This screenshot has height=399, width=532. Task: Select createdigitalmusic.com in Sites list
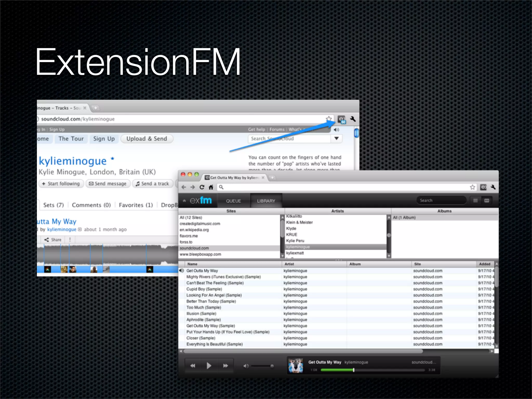pos(229,224)
